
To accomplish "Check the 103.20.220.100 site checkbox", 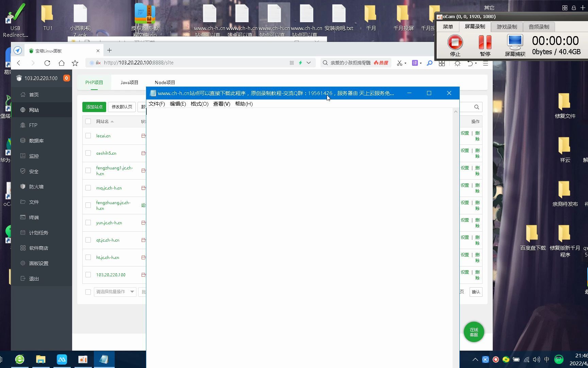I will coord(88,275).
